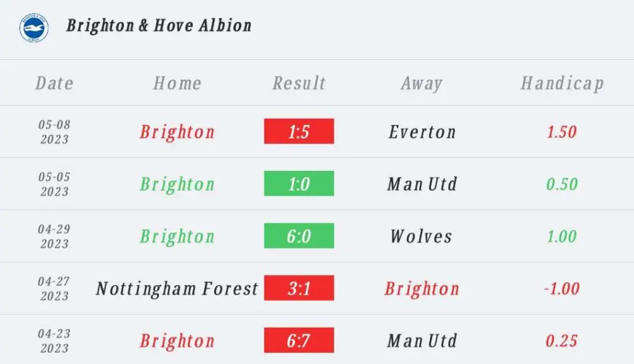Click the 05-08 2023 match date

pyautogui.click(x=54, y=132)
